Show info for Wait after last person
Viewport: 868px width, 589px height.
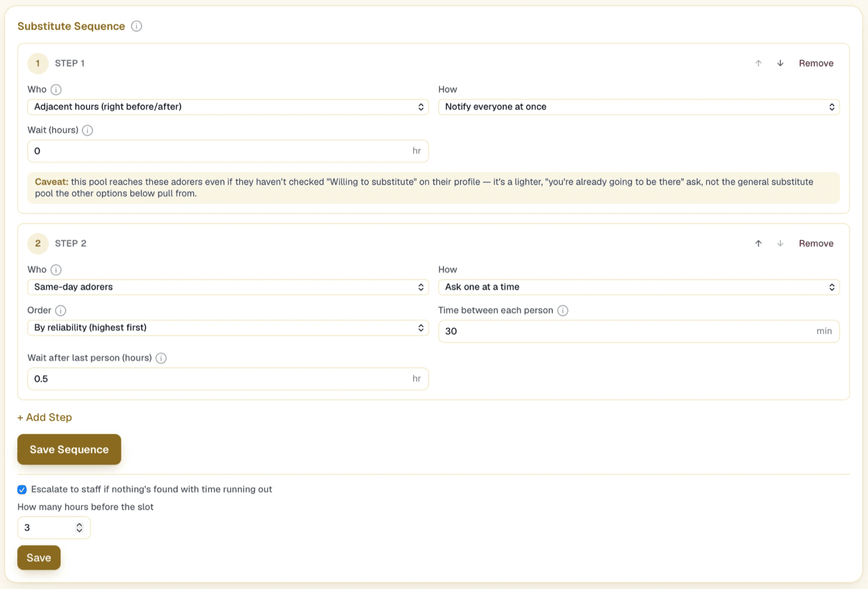click(x=161, y=358)
